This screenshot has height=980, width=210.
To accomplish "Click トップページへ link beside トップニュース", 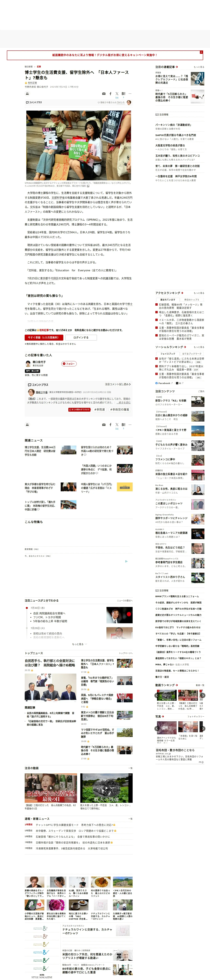I will (x=126, y=653).
